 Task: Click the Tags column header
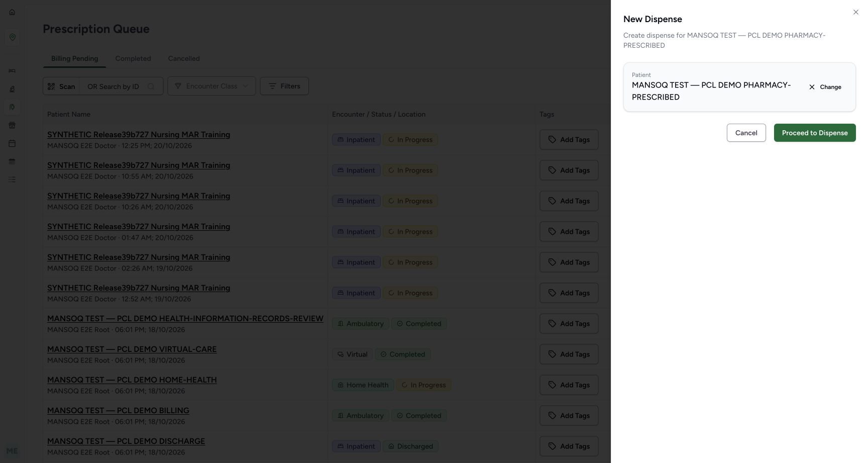tap(547, 114)
